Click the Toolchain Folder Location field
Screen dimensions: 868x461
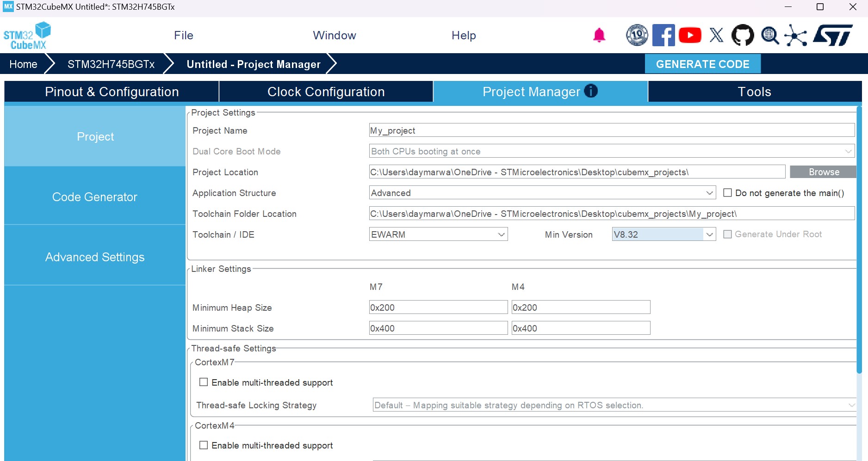tap(612, 214)
